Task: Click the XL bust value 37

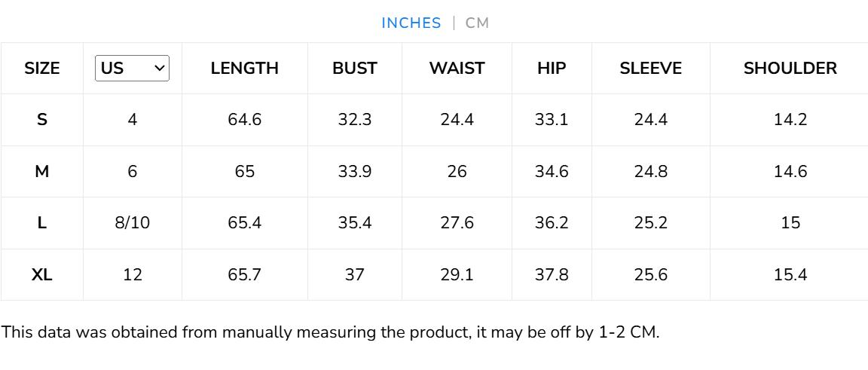Action: (x=355, y=275)
